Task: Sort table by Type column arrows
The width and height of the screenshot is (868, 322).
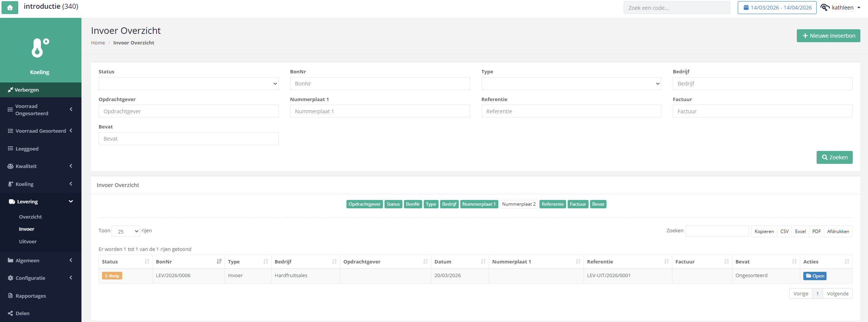Action: pos(266,262)
